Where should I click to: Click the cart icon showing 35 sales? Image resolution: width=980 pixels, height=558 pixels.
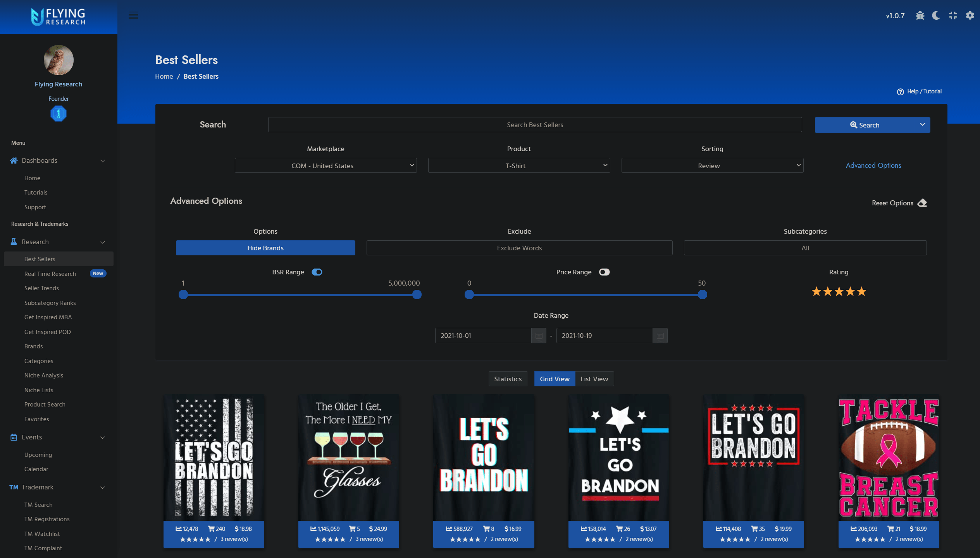[754, 529]
